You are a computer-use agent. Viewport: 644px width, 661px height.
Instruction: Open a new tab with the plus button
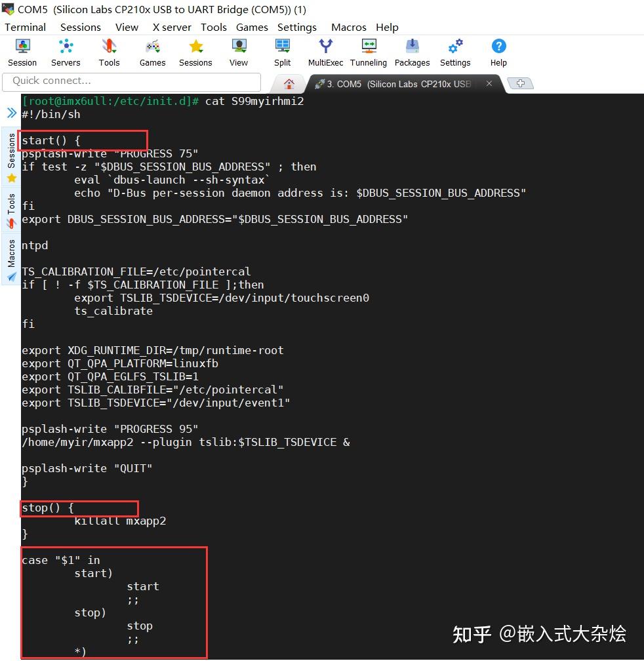pyautogui.click(x=520, y=83)
